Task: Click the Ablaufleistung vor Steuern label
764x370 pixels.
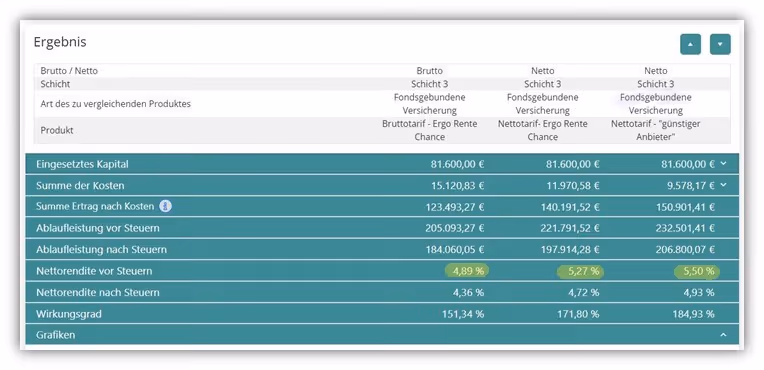Action: click(x=97, y=228)
